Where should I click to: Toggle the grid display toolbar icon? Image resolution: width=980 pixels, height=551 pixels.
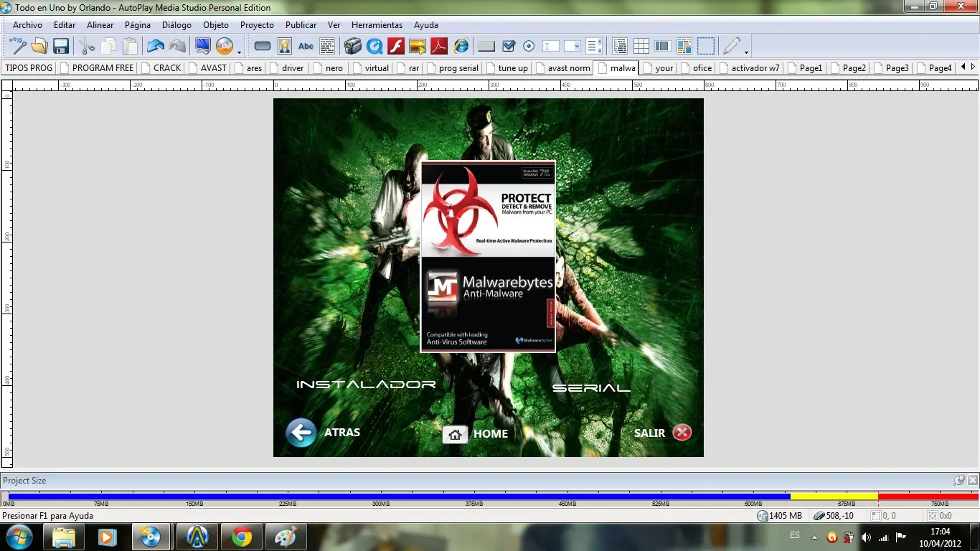click(x=641, y=47)
